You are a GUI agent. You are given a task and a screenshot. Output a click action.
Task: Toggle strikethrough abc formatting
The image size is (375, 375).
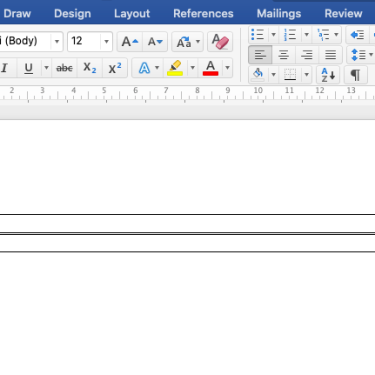tap(64, 68)
